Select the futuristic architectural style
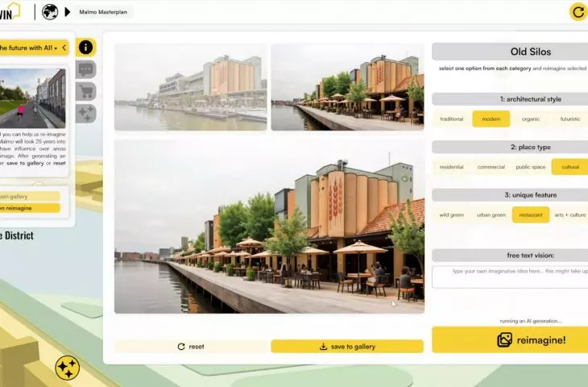588x387 pixels. 569,119
